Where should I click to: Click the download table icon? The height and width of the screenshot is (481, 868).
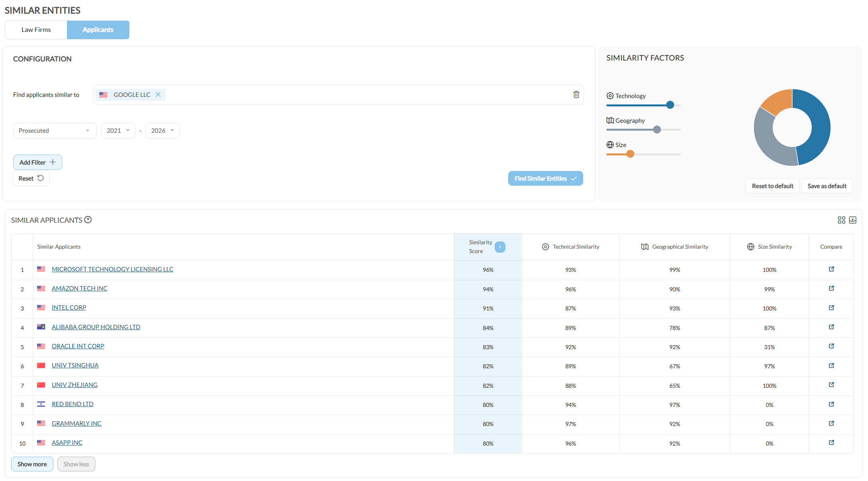coord(853,220)
